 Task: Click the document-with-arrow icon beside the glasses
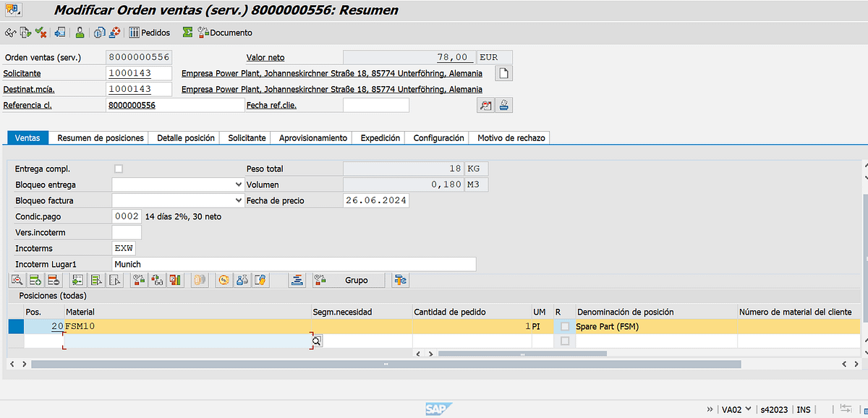point(25,33)
